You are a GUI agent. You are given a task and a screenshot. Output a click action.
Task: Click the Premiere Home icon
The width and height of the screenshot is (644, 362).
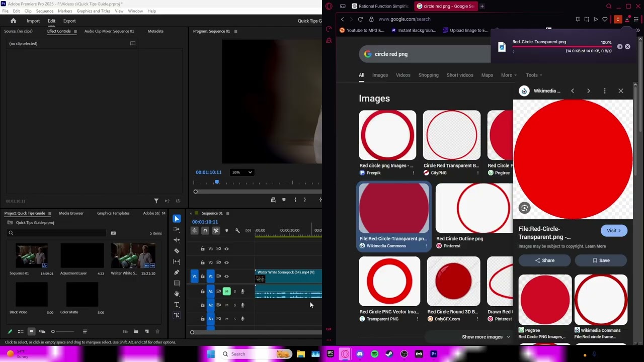[x=14, y=21]
